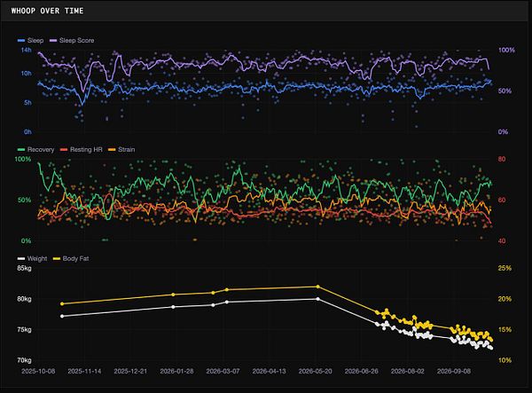Toggle the Strain legend entry
The height and width of the screenshot is (393, 532).
pos(121,150)
